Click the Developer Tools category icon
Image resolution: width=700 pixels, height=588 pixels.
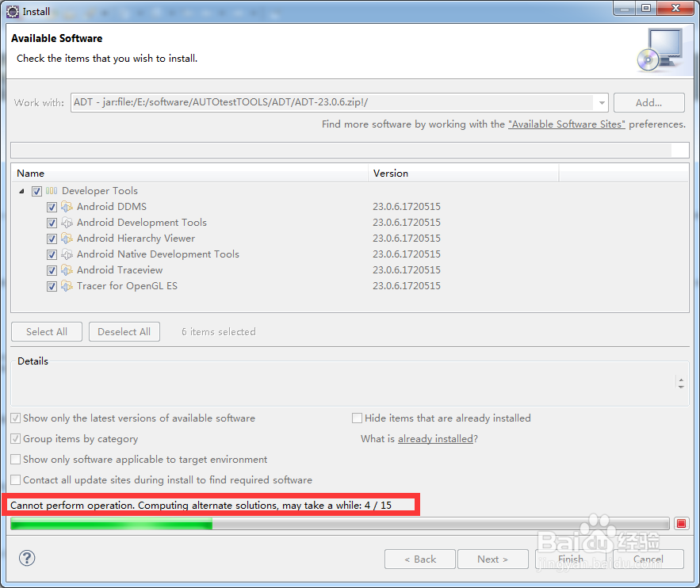tap(52, 191)
